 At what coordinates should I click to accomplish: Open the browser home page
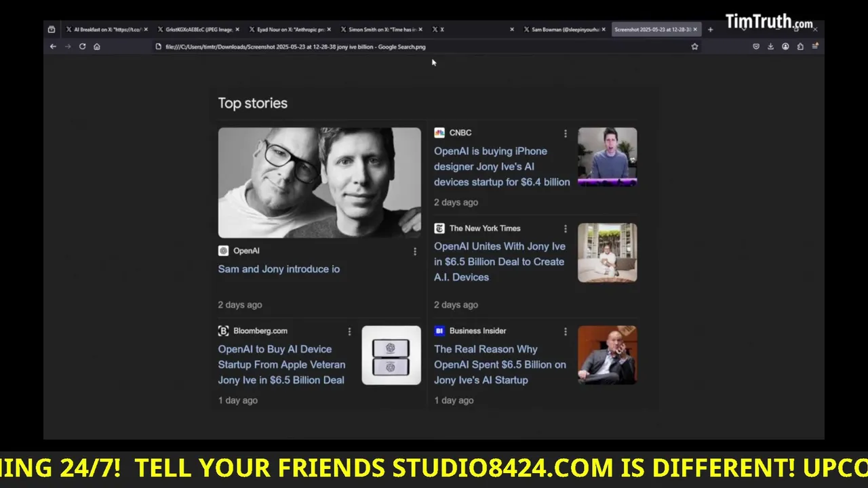coord(97,47)
